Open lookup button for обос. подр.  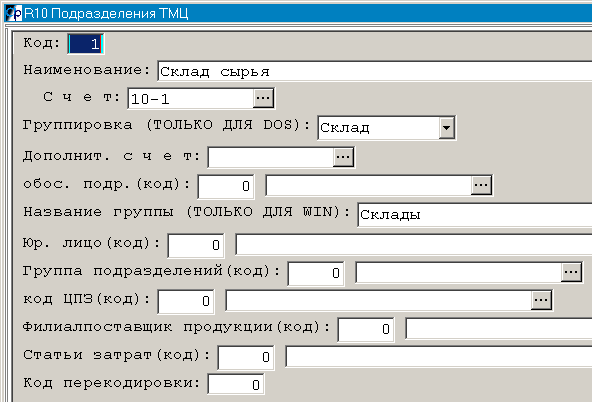click(x=481, y=185)
